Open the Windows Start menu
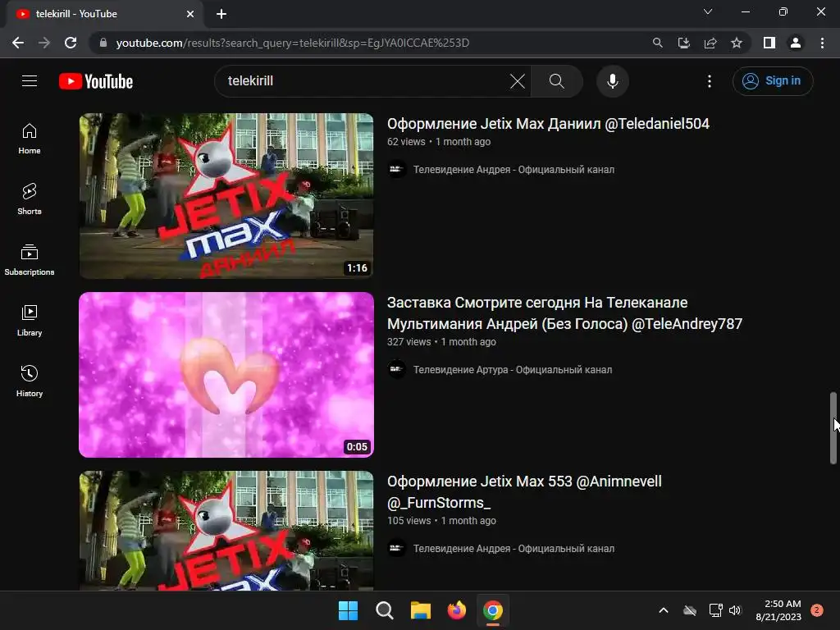The image size is (840, 630). 348,610
